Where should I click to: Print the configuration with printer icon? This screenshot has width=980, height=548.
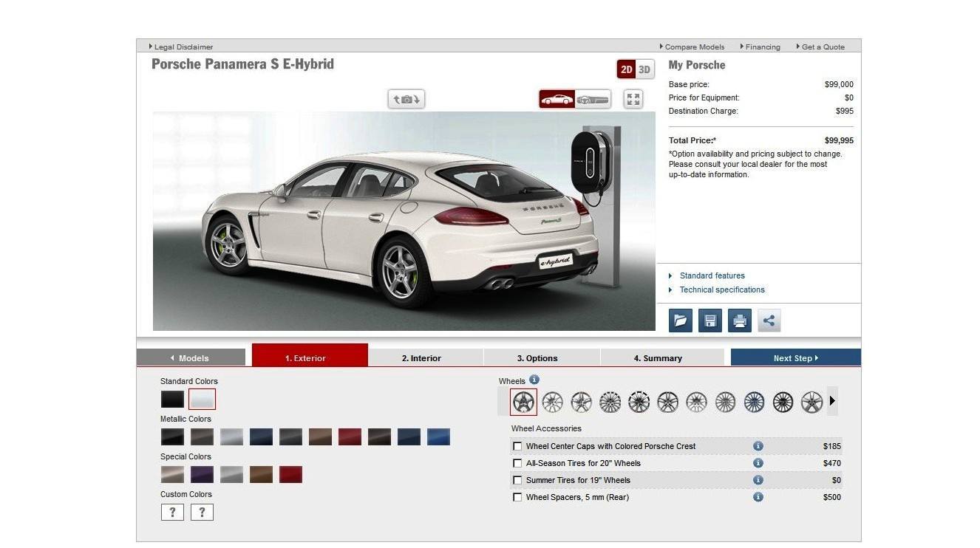[x=740, y=321]
